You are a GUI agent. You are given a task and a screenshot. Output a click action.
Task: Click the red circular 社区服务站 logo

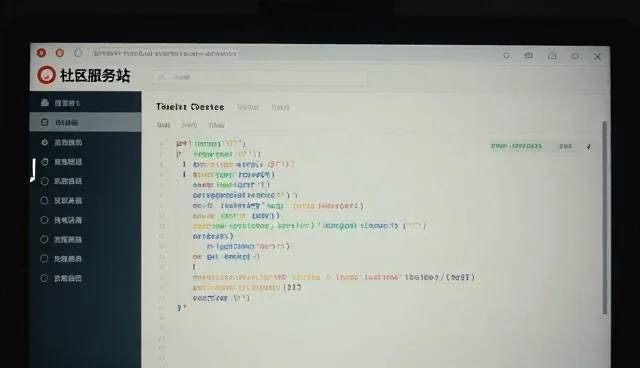pyautogui.click(x=47, y=75)
